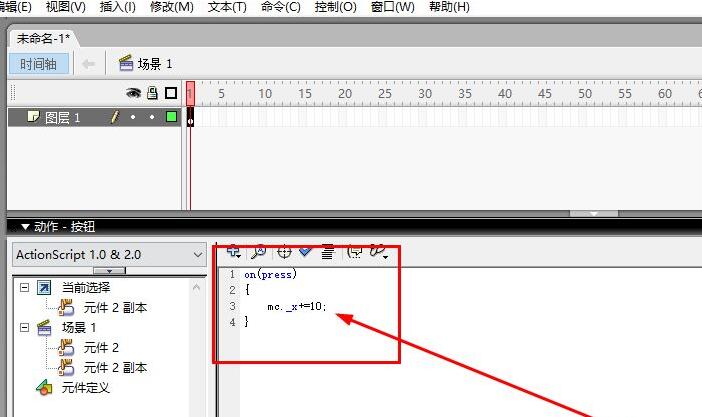Click the 时间轴 timeline button

[39, 64]
